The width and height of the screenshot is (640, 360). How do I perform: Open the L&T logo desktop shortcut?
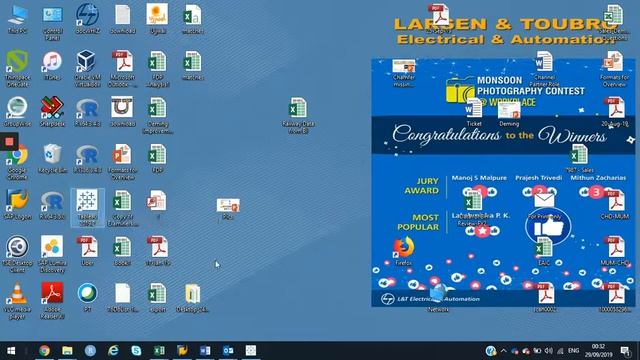click(87, 19)
